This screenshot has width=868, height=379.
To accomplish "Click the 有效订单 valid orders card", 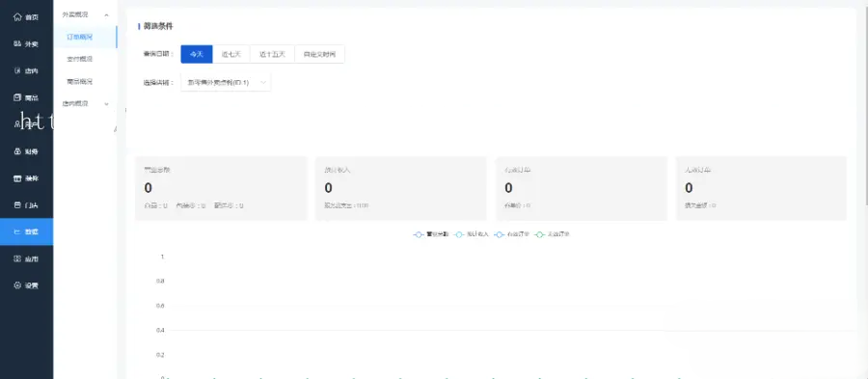I will (582, 188).
